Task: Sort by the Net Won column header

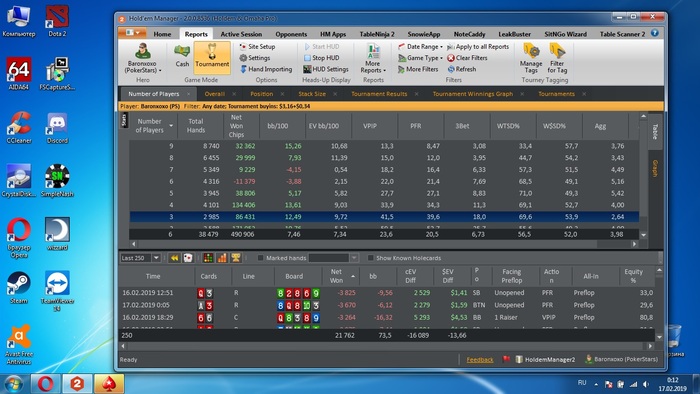Action: coord(341,276)
